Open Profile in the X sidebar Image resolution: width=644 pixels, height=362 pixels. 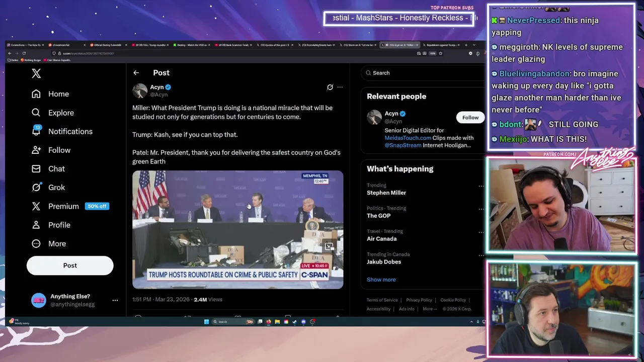(51, 225)
